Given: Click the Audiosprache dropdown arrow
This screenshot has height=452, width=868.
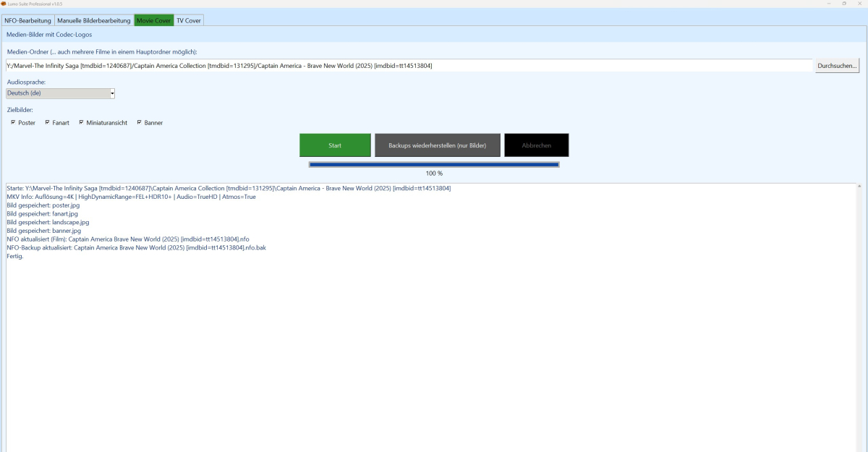Looking at the screenshot, I should pyautogui.click(x=111, y=93).
